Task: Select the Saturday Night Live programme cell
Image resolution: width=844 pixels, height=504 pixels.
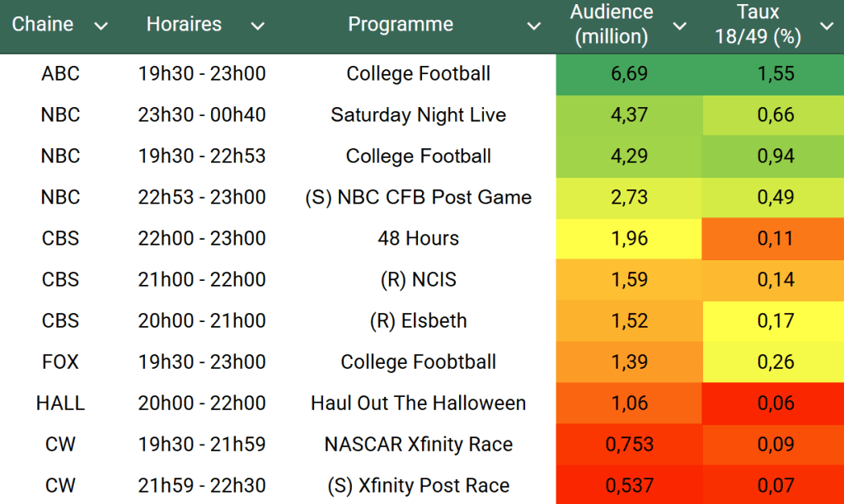Action: click(x=418, y=115)
